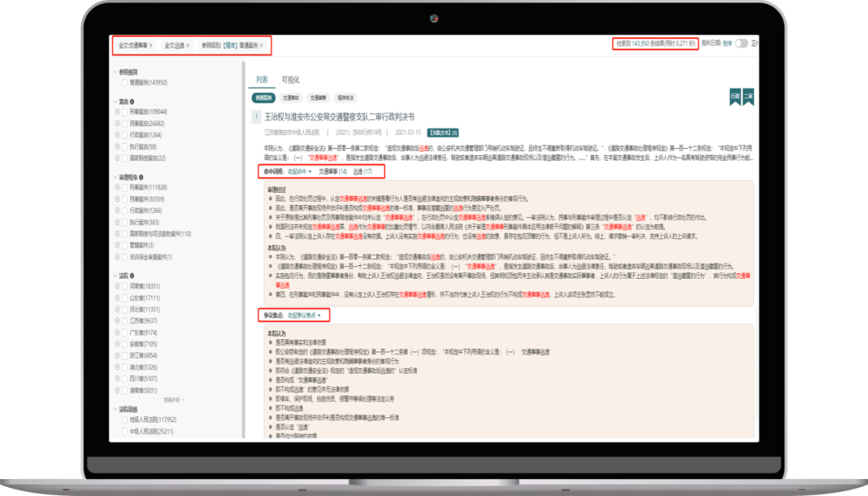The width and height of the screenshot is (868, 496).
Task: Check the 刑事案件(111828) checkbox
Action: tap(125, 187)
